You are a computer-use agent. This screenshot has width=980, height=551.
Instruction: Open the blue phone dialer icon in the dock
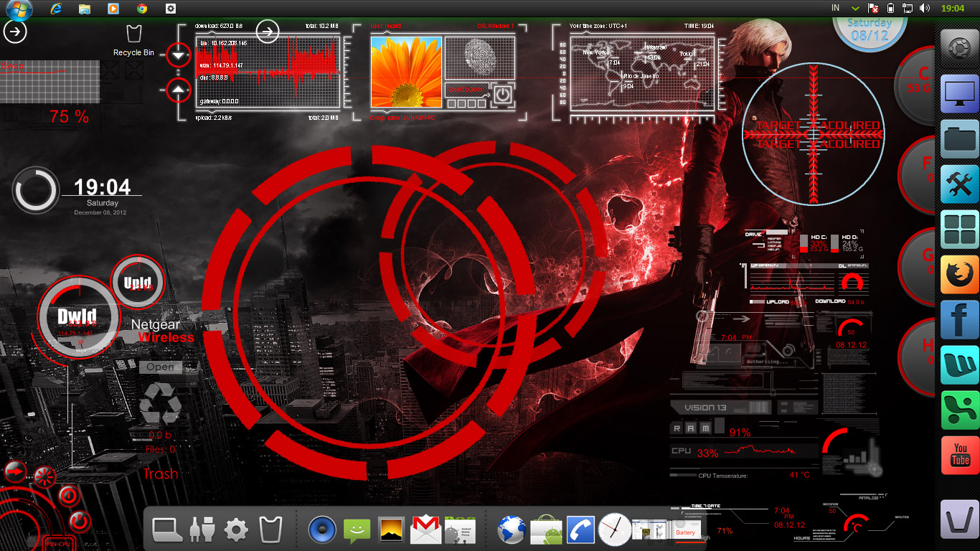point(580,530)
